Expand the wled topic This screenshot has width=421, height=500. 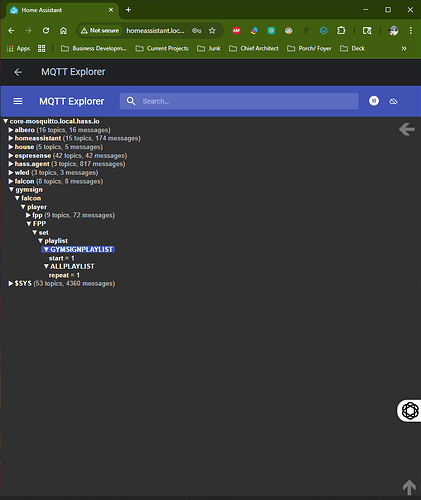[x=11, y=173]
